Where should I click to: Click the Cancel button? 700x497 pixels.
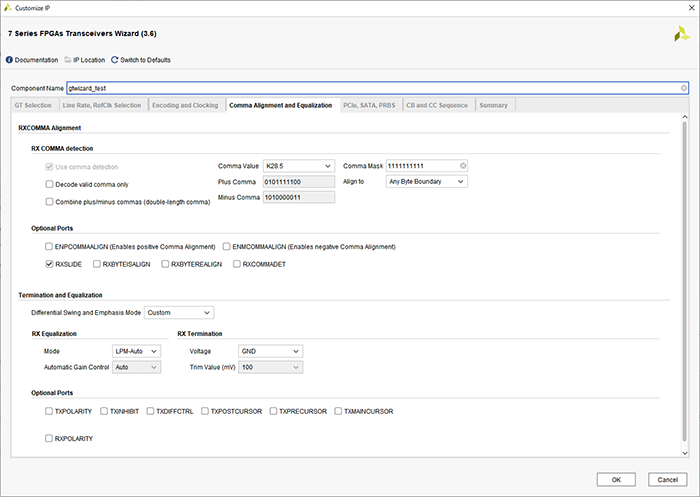pyautogui.click(x=667, y=480)
